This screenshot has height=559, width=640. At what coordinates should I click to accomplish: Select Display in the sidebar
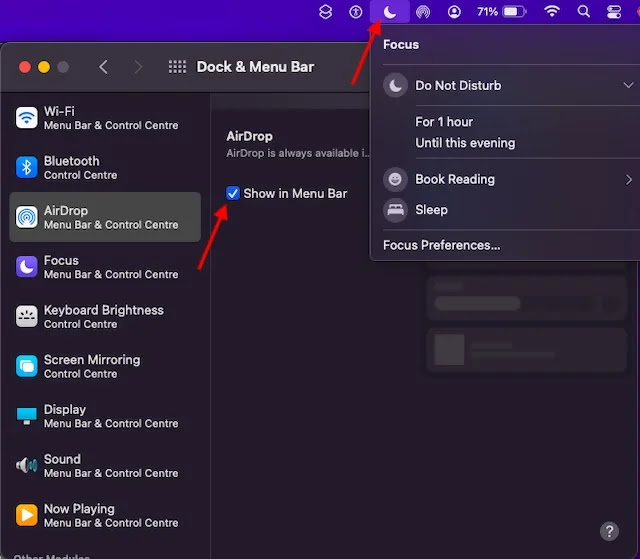click(x=105, y=416)
